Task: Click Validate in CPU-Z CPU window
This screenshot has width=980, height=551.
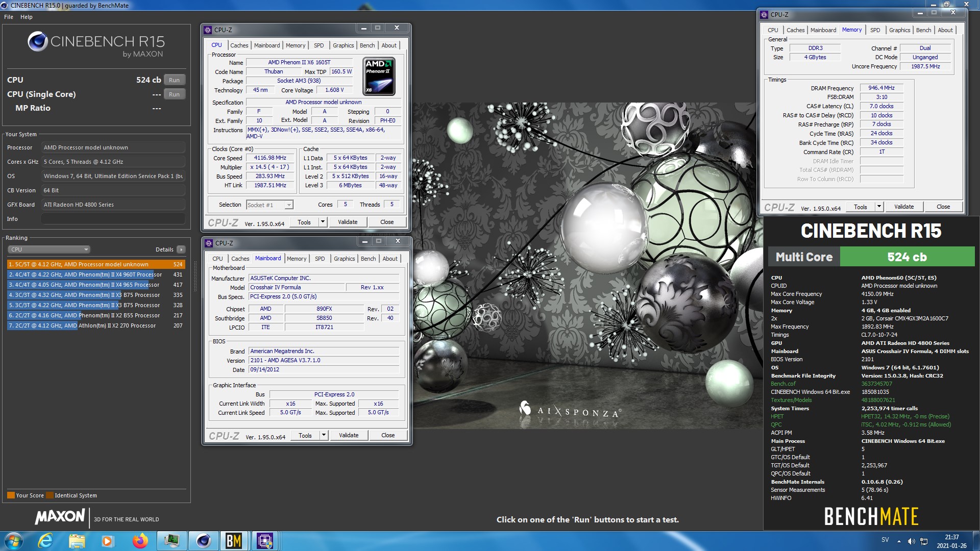Action: (348, 222)
